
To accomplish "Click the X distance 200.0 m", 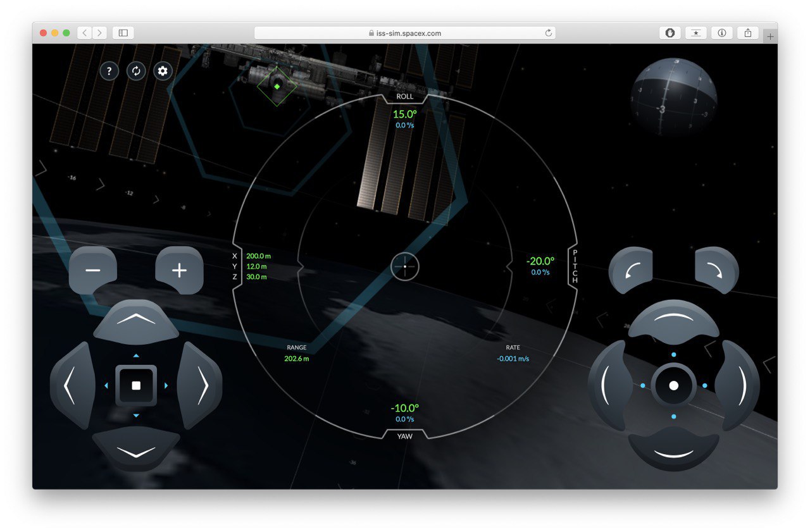I will point(258,256).
